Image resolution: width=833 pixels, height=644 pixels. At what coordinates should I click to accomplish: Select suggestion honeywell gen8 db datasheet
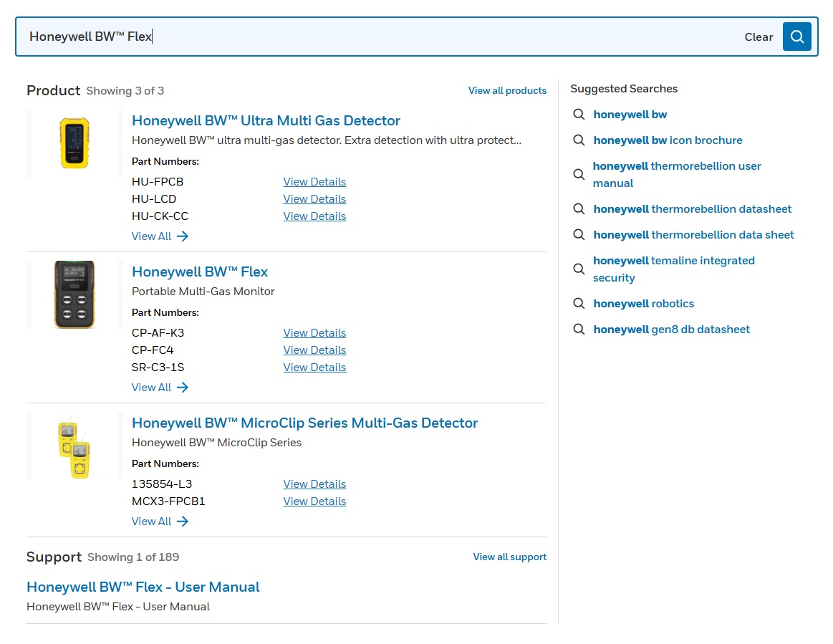coord(672,330)
